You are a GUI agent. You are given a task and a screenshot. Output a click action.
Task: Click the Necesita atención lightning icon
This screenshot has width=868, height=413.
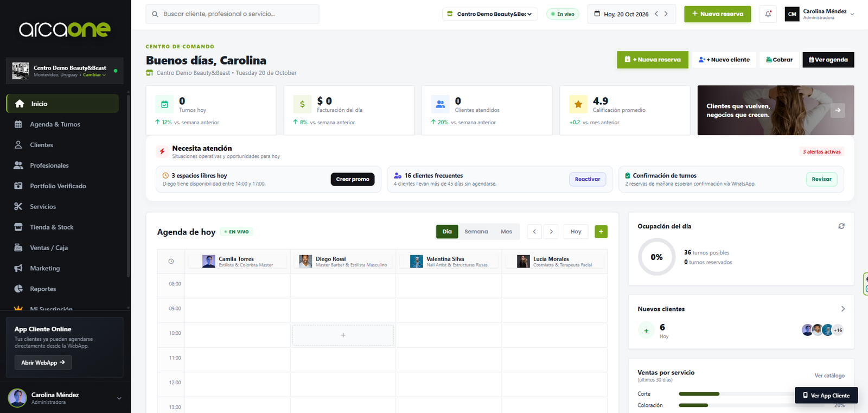[162, 151]
